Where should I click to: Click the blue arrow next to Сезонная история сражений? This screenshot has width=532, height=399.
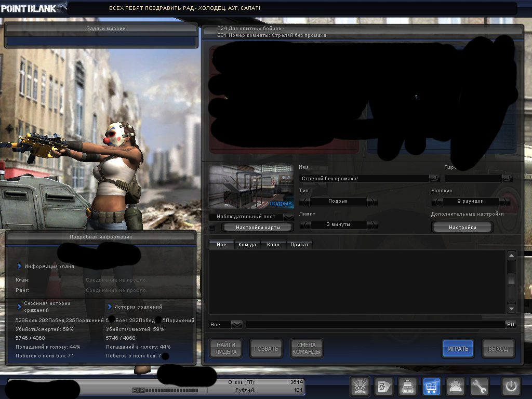point(19,307)
